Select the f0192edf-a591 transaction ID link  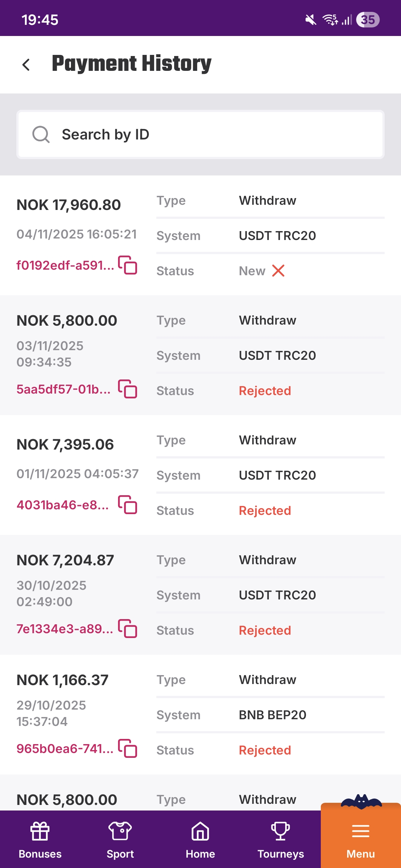click(x=65, y=265)
